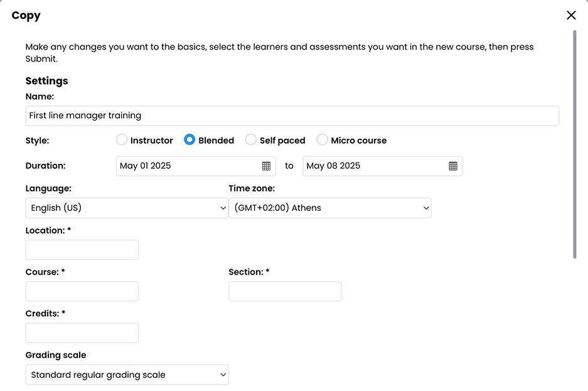
Task: Click the Name text field
Action: click(292, 115)
